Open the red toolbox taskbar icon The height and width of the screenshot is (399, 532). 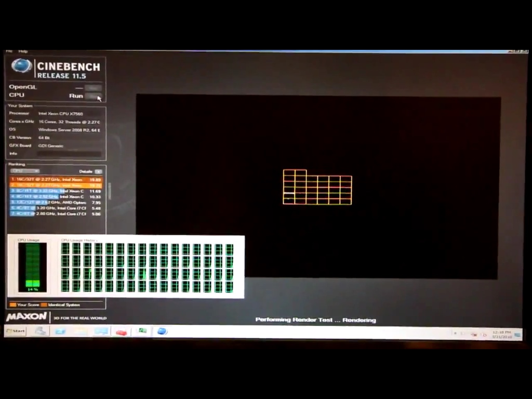121,332
